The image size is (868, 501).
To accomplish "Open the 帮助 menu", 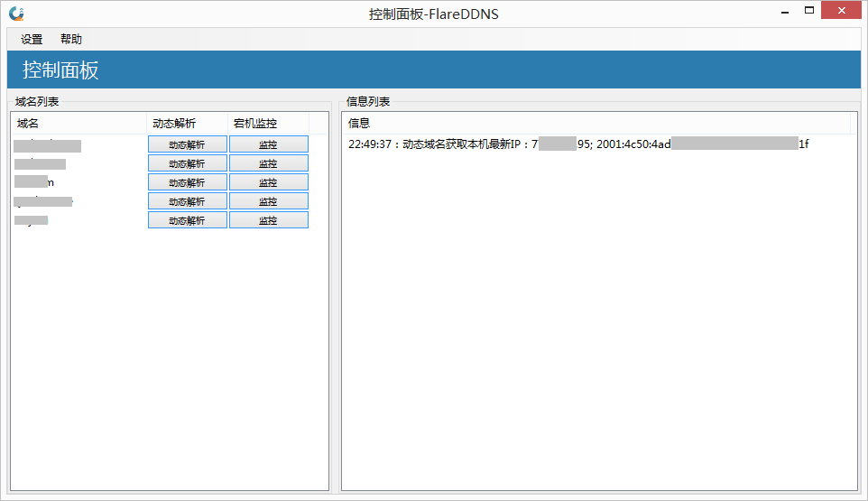I will tap(71, 40).
